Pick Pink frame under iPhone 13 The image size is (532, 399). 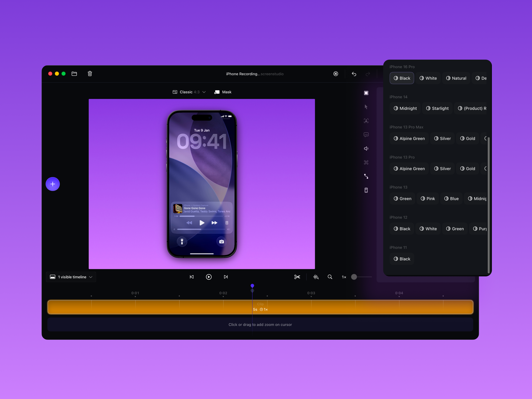[428, 199]
